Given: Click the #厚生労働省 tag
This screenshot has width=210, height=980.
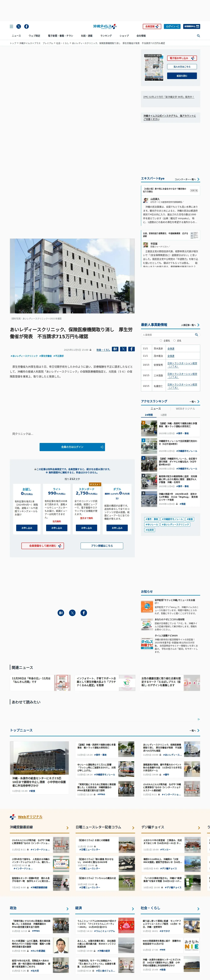Looking at the screenshot, I should (45, 356).
